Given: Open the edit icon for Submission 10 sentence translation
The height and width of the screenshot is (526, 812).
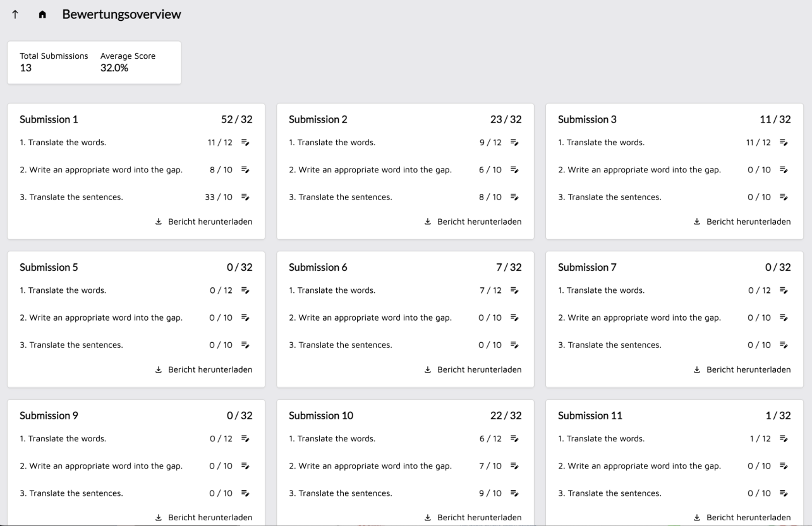Looking at the screenshot, I should click(x=515, y=493).
